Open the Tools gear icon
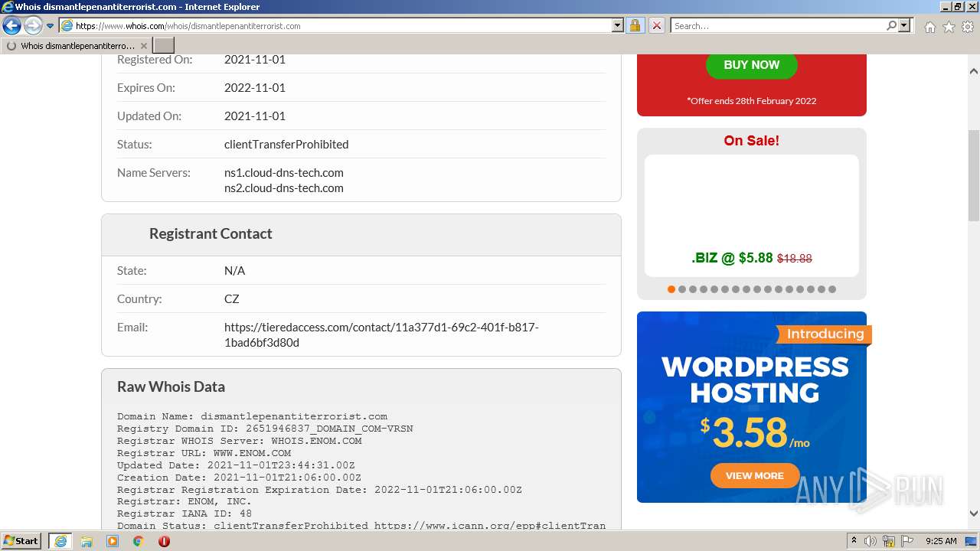The image size is (980, 551). click(x=967, y=27)
